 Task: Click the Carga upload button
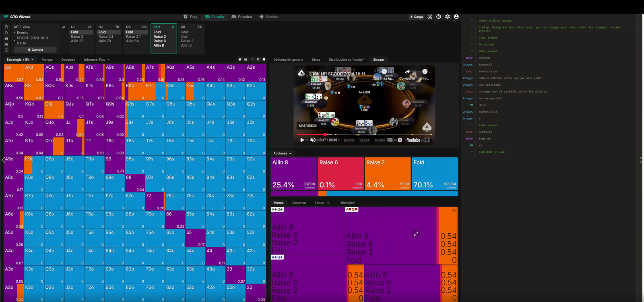coord(416,17)
